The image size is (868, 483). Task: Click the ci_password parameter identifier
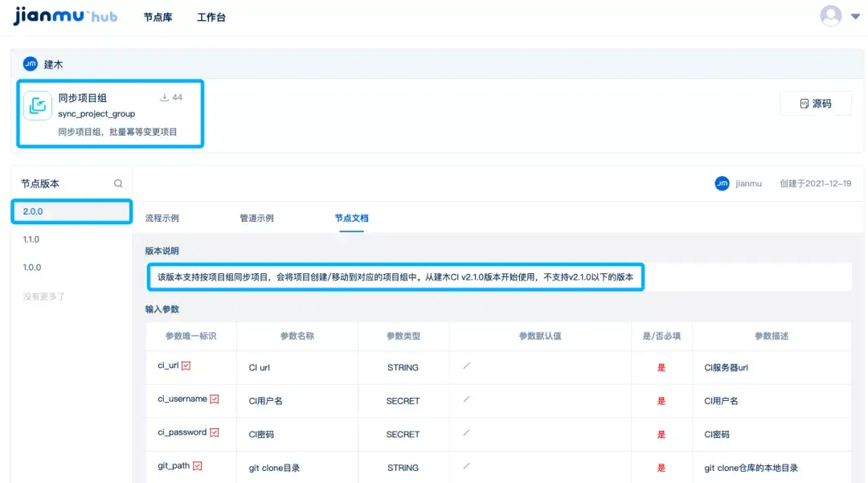[182, 432]
